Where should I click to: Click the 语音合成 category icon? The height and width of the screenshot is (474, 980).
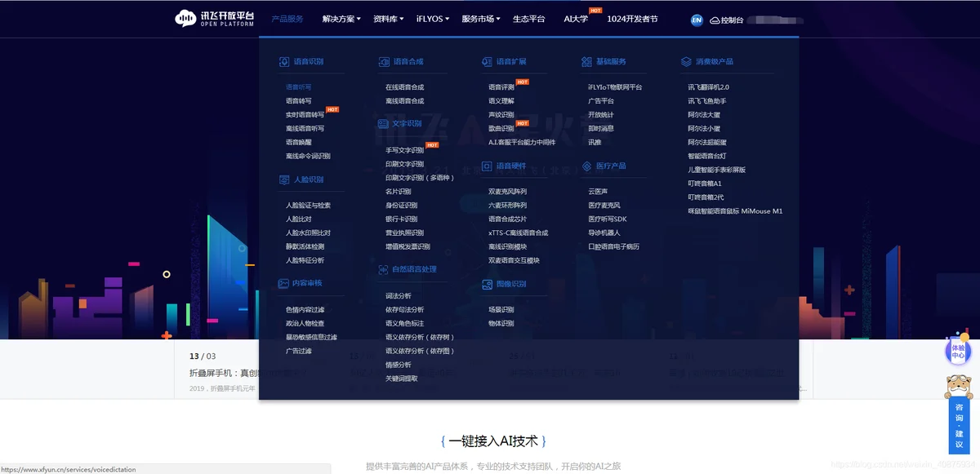click(384, 61)
